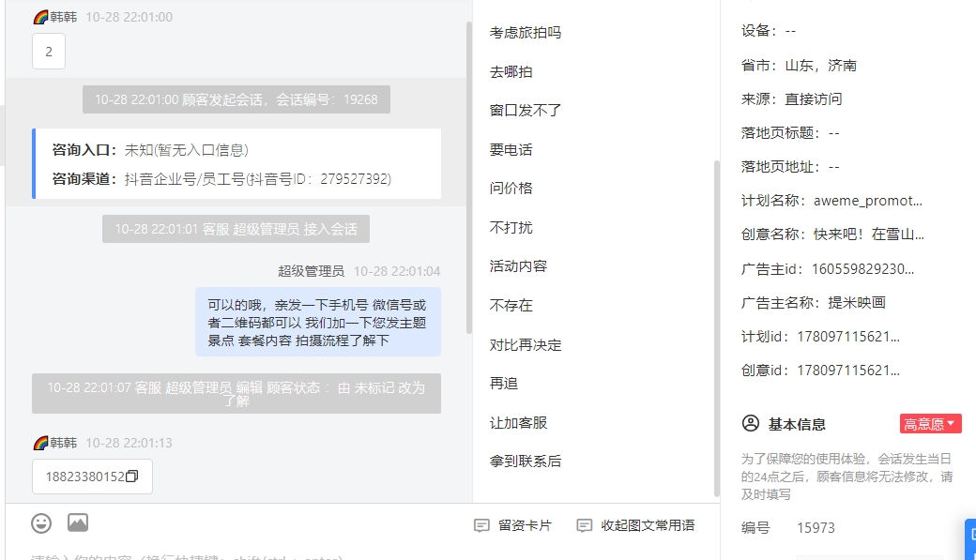The width and height of the screenshot is (976, 560).
Task: Select quick reply 考虑旅拍吗
Action: 526,33
